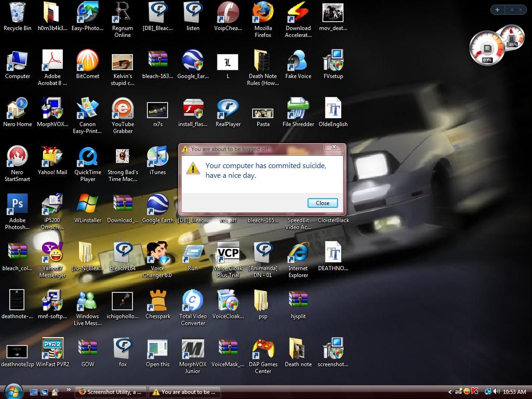Viewport: 532px width, 399px height.
Task: Select the File Shredder icon
Action: pos(298,113)
